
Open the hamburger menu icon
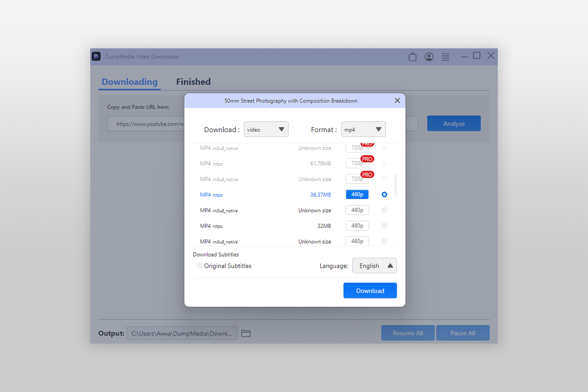pos(445,57)
